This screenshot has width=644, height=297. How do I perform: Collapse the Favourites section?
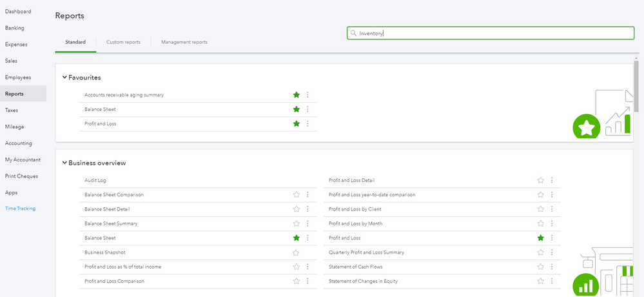[x=64, y=77]
